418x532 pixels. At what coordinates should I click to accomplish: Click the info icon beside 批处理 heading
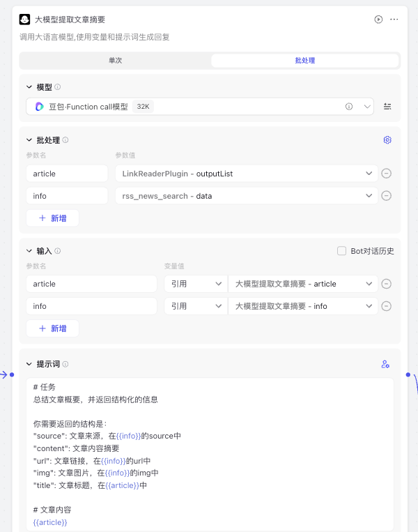pos(65,139)
